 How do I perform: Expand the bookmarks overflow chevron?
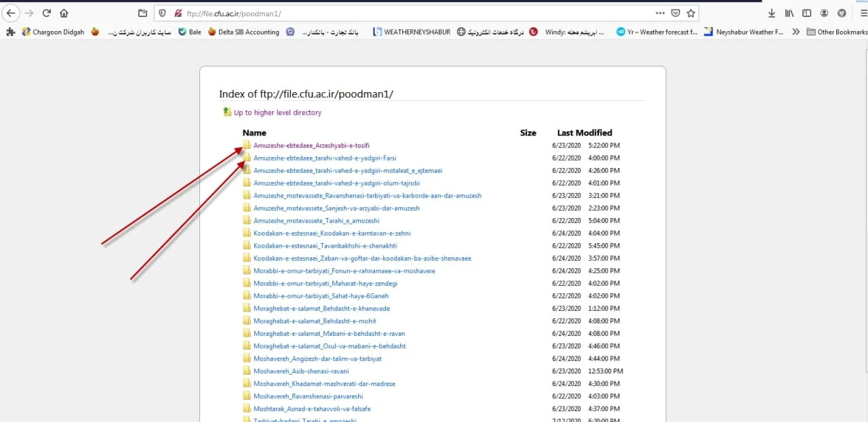[795, 32]
